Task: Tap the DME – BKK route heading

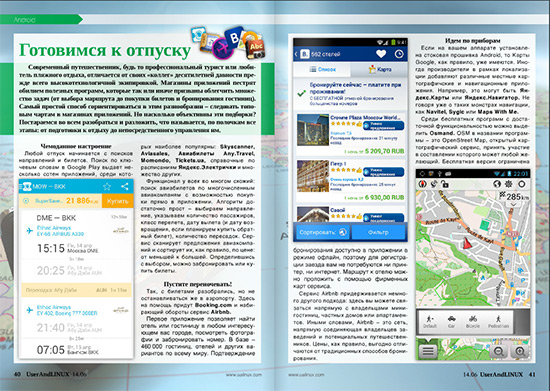Action: coord(56,218)
